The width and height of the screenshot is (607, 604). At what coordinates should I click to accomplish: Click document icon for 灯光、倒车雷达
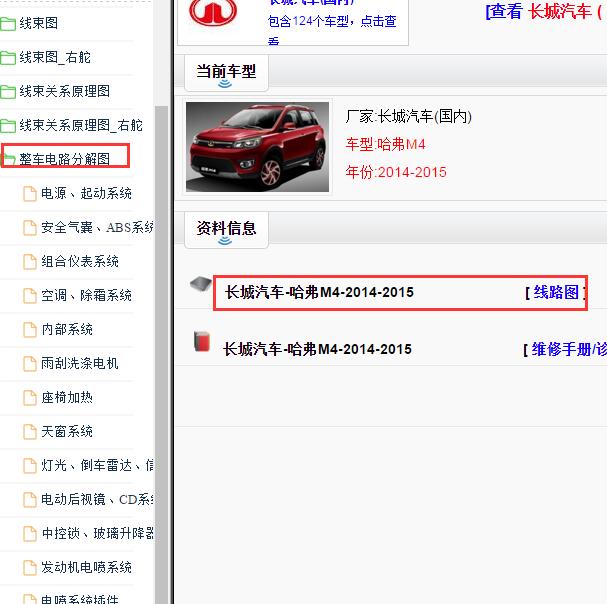coord(30,466)
